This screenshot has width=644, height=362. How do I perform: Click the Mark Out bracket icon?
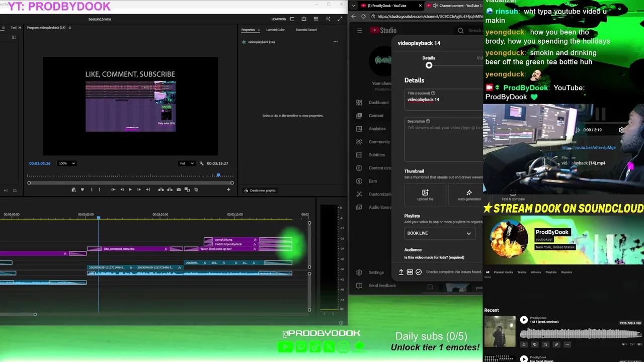[x=99, y=190]
